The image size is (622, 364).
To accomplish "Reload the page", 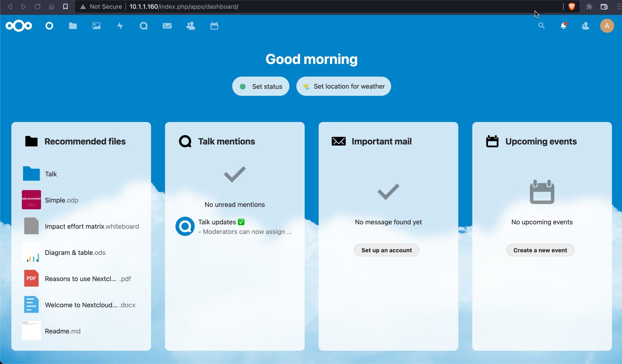I will click(x=37, y=6).
